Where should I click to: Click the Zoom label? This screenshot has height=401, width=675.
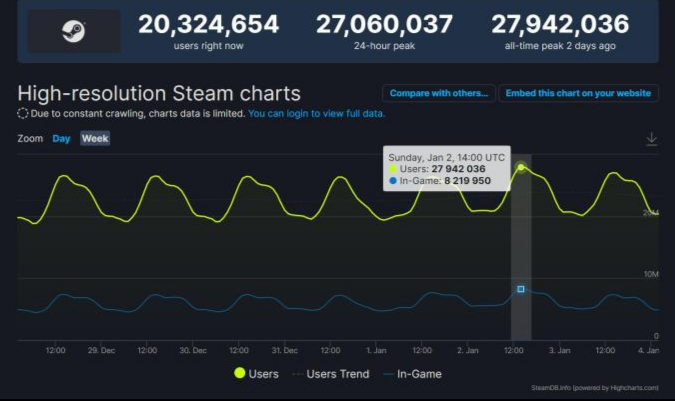(30, 139)
